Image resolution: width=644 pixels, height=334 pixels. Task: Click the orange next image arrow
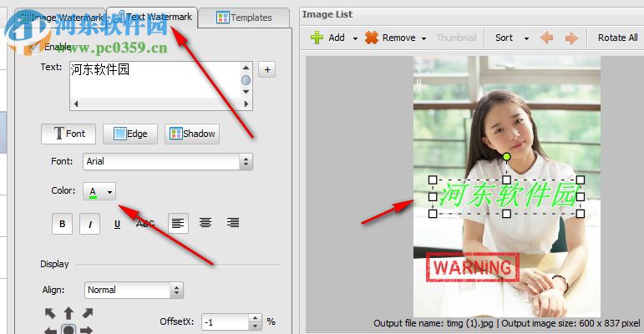570,38
